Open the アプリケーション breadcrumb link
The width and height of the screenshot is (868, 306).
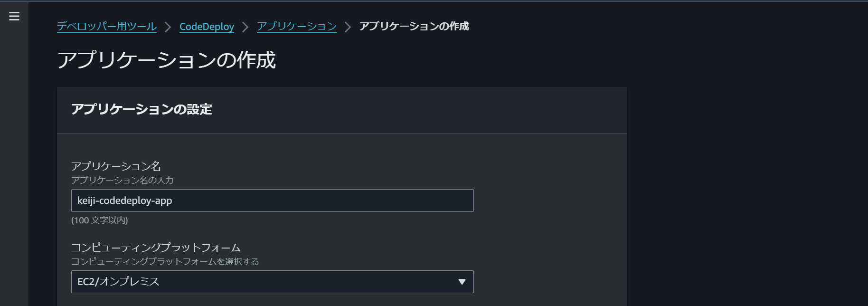(x=296, y=27)
